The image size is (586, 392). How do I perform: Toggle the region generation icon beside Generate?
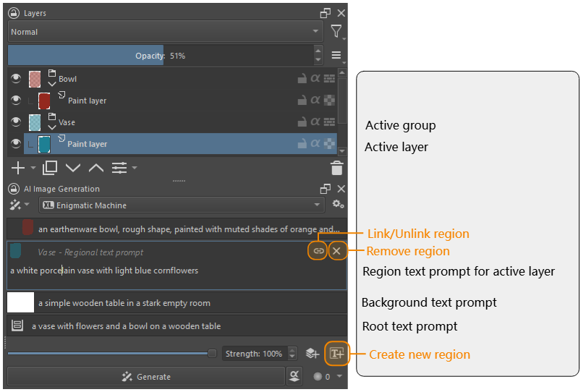pos(294,376)
